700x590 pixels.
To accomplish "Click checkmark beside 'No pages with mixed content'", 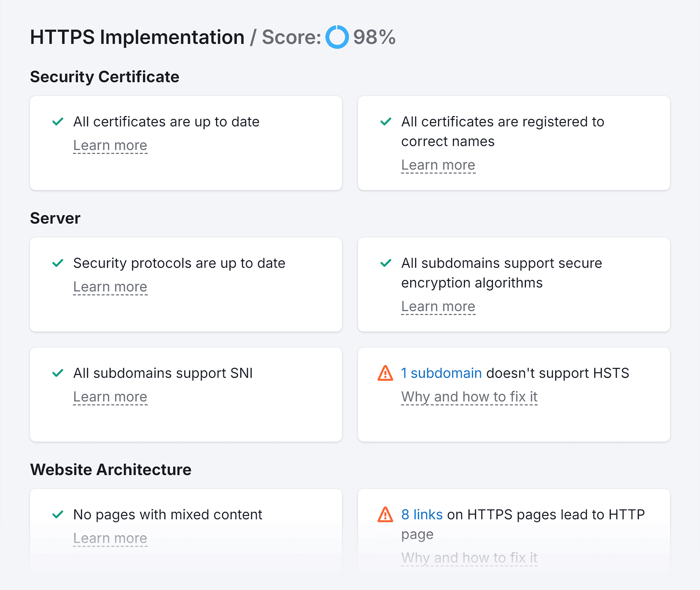I will point(58,514).
